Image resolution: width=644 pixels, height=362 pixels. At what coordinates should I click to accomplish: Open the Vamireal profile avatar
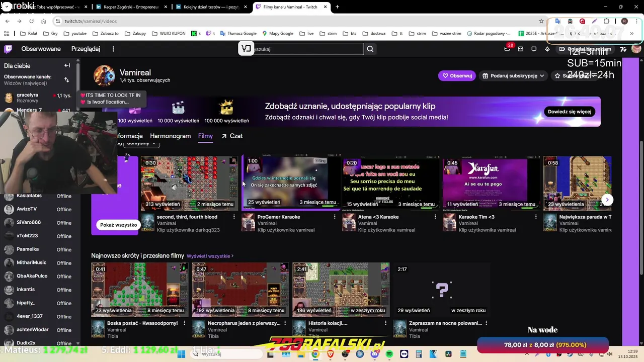coord(104,76)
